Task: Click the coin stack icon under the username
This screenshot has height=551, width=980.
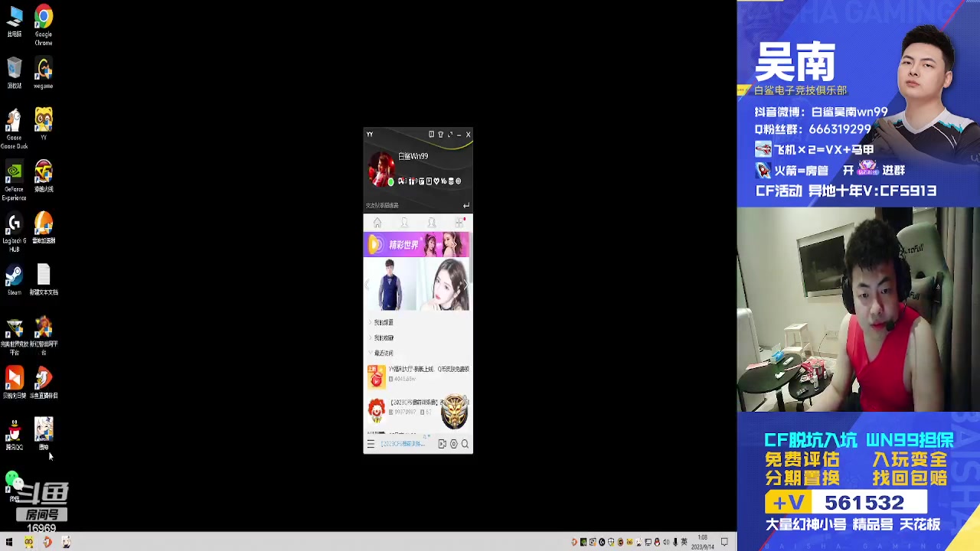Action: point(450,181)
